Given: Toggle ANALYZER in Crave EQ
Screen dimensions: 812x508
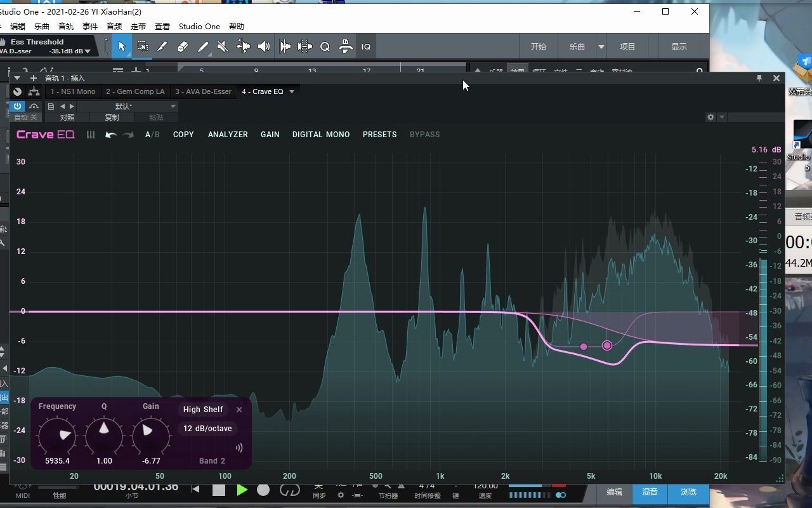Looking at the screenshot, I should [228, 135].
